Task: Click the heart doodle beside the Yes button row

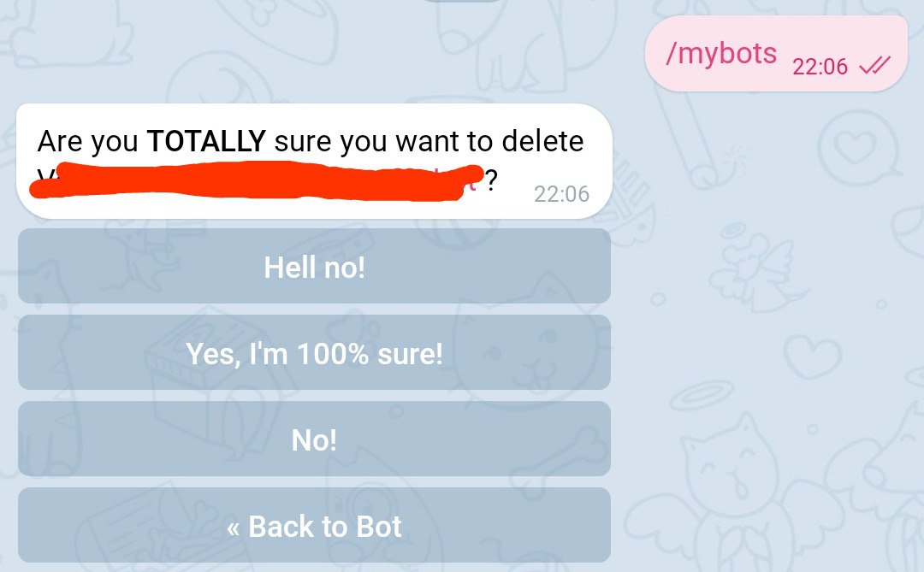Action: [x=814, y=355]
